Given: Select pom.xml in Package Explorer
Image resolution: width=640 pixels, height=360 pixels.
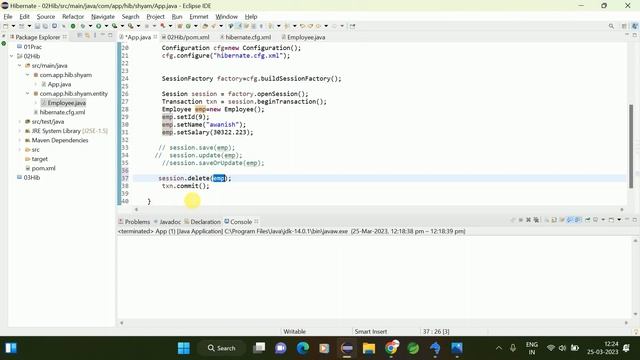Looking at the screenshot, I should [x=43, y=168].
